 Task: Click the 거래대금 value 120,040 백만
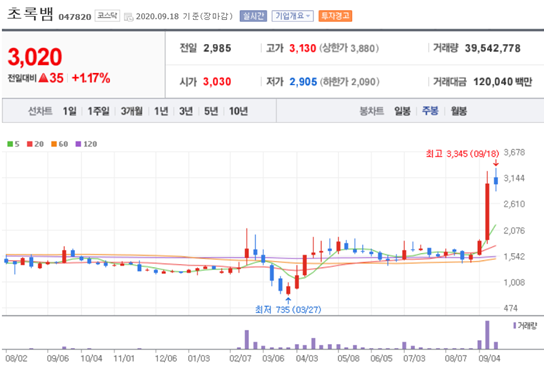[502, 82]
